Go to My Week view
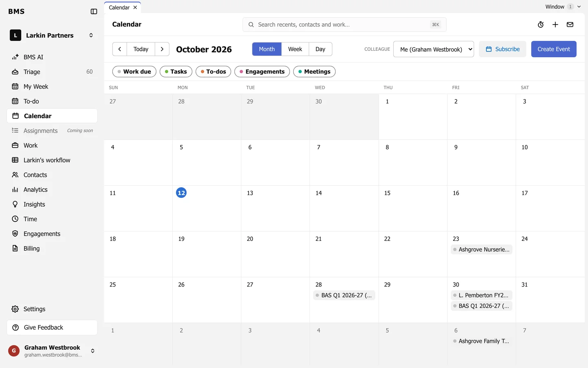This screenshot has width=588, height=368. [x=52, y=86]
